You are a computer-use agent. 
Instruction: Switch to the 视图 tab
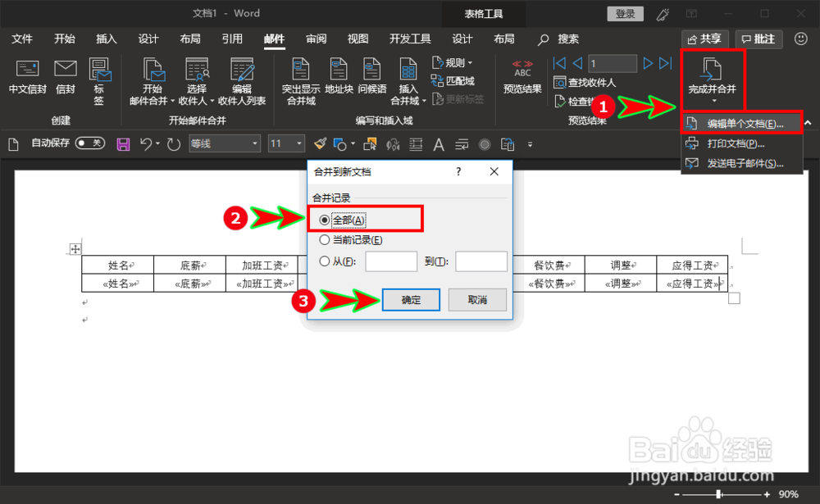click(358, 39)
